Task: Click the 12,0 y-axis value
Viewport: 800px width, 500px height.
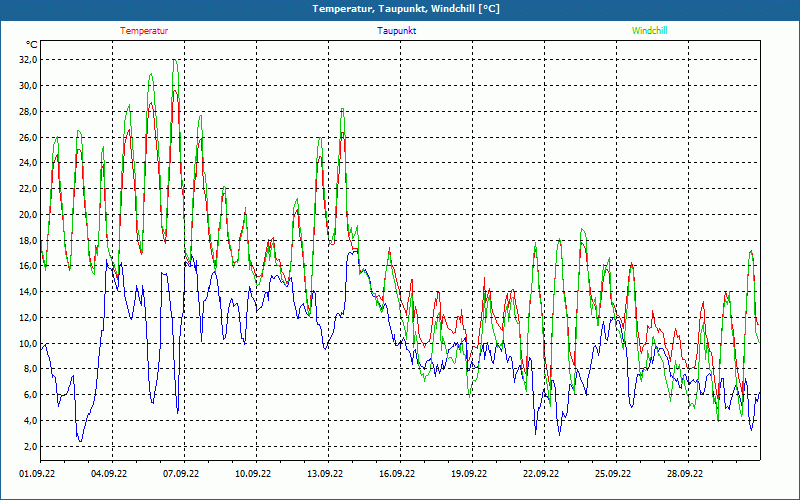Action: (x=28, y=317)
